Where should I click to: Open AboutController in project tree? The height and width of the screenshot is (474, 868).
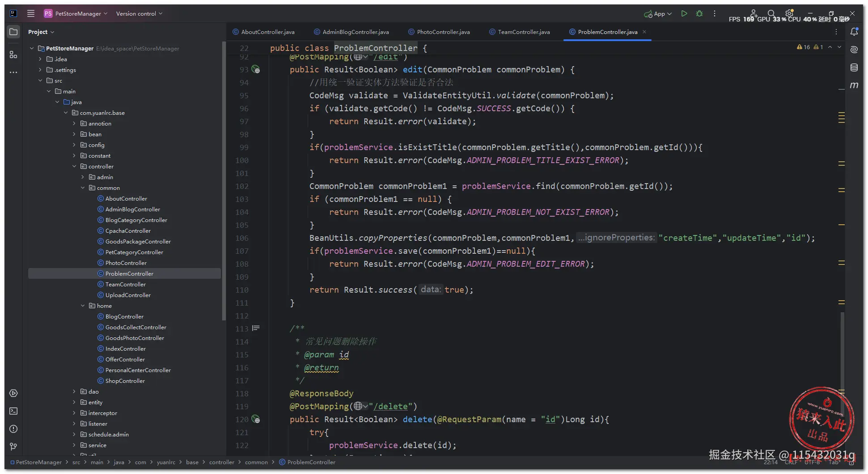tap(126, 198)
